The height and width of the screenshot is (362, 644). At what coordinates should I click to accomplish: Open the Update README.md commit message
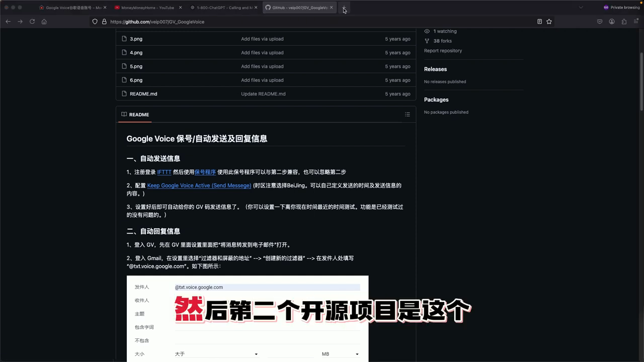click(x=263, y=94)
